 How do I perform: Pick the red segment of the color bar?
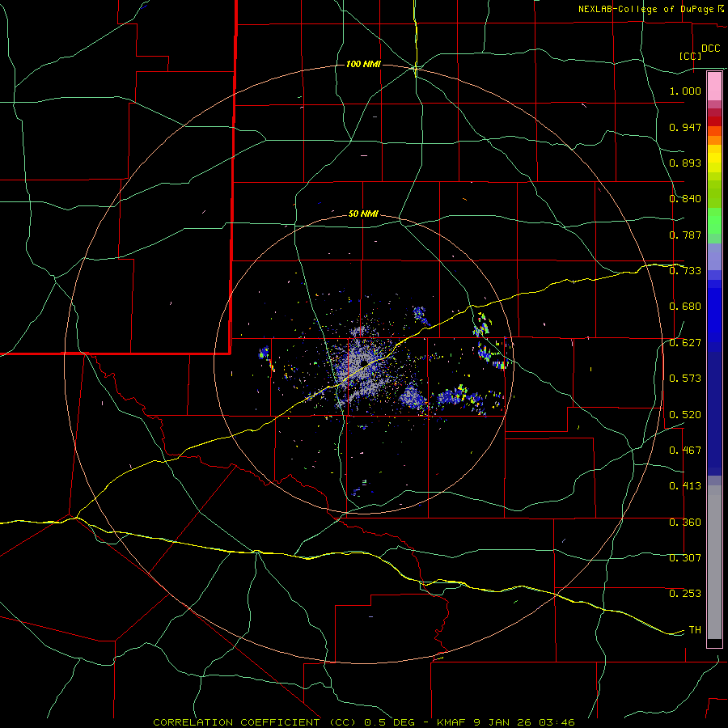tap(714, 121)
